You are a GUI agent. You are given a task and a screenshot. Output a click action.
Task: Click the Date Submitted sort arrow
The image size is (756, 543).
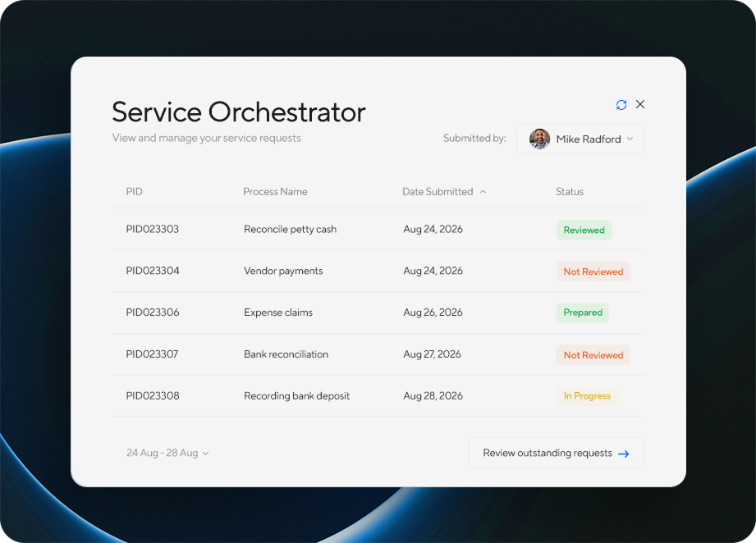coord(483,192)
